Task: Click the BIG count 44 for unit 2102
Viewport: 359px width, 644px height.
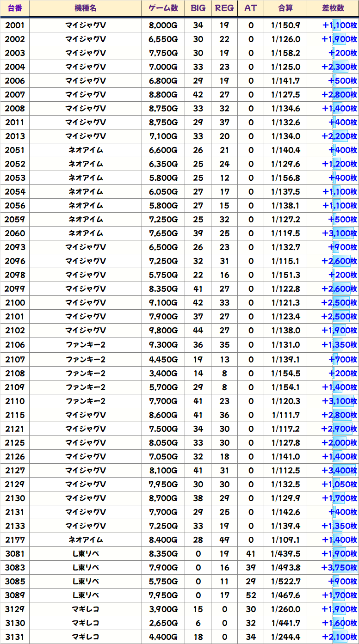Action: pos(198,331)
